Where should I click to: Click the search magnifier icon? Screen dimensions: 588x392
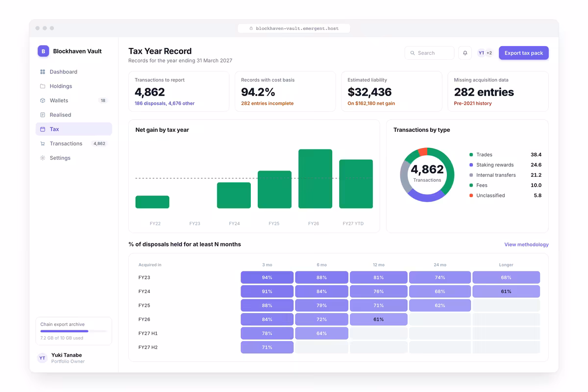tap(413, 53)
